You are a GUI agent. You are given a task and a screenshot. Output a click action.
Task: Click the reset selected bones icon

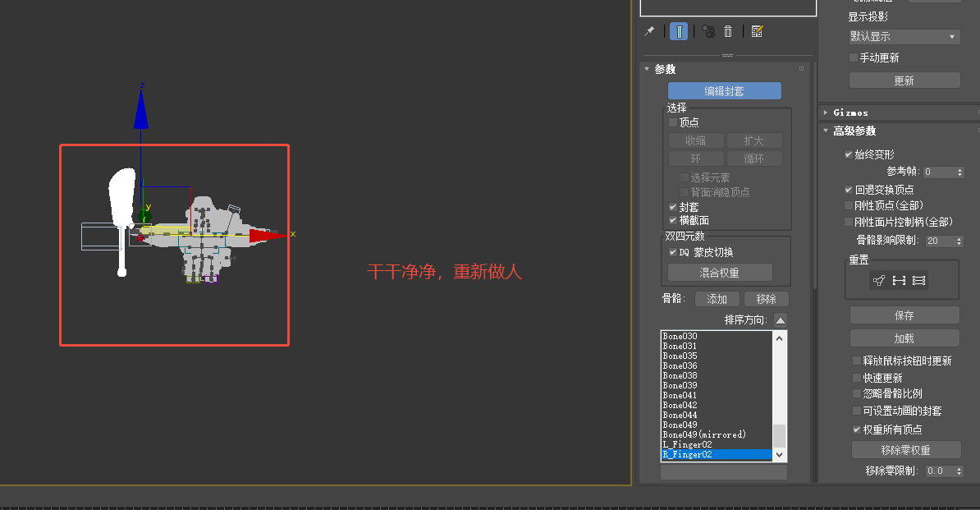tap(899, 280)
